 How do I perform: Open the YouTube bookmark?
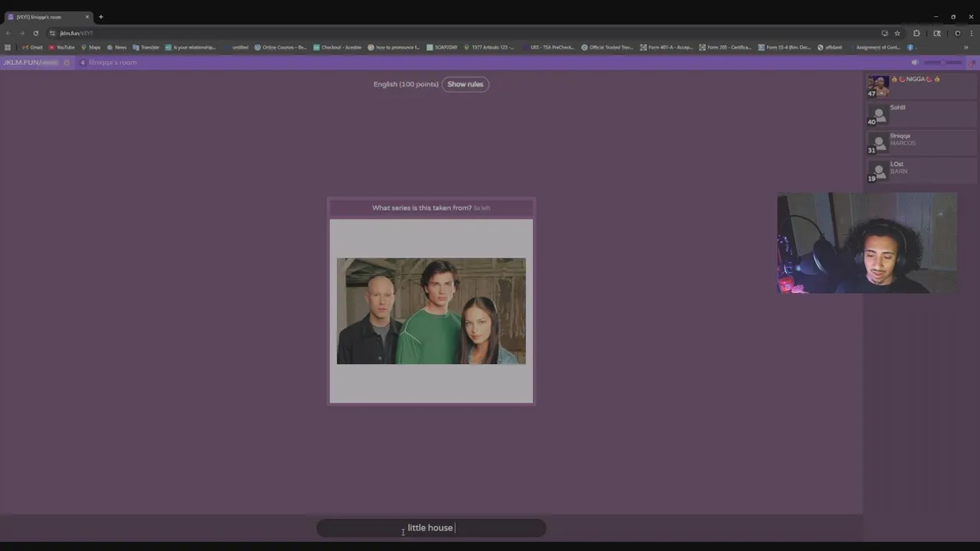click(x=62, y=47)
